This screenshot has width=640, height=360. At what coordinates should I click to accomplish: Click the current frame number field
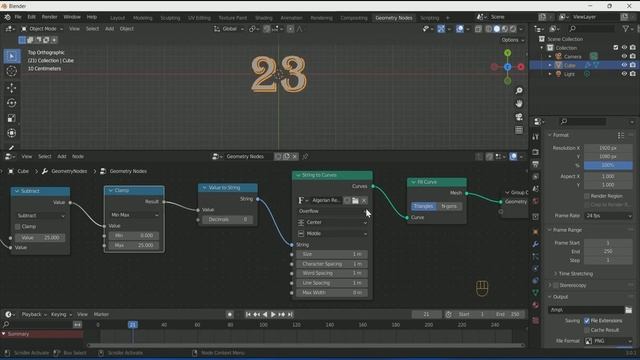point(427,314)
